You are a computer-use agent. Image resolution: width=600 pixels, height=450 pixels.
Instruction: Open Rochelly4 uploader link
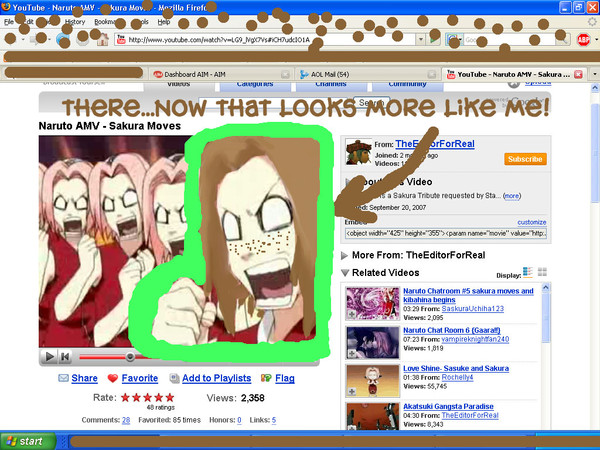[457, 378]
